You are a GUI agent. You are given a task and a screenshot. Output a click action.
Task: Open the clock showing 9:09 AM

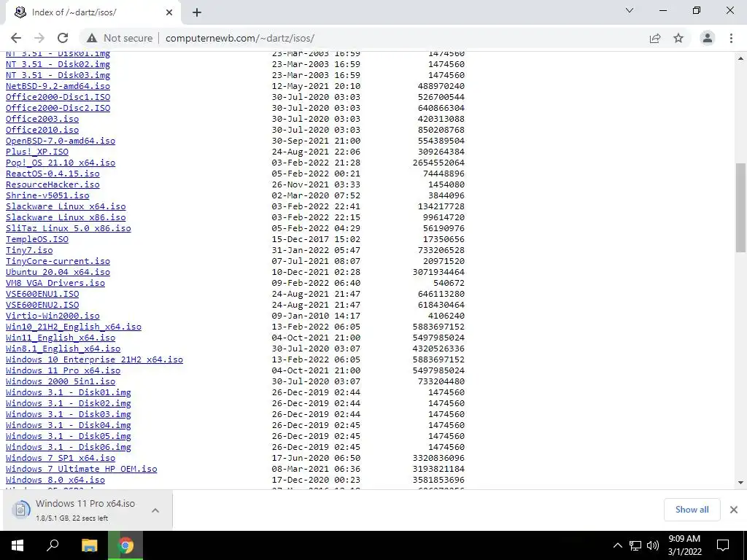684,545
